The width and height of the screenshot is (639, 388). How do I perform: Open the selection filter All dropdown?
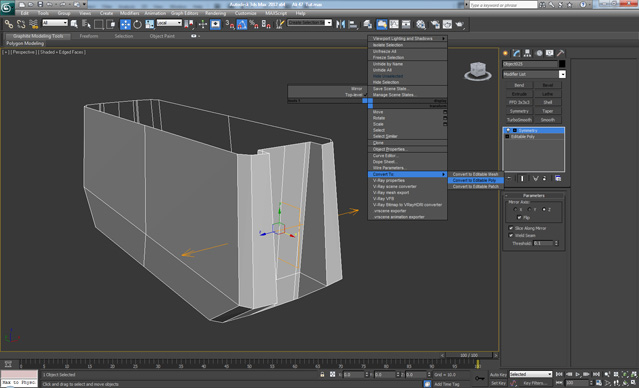click(55, 23)
